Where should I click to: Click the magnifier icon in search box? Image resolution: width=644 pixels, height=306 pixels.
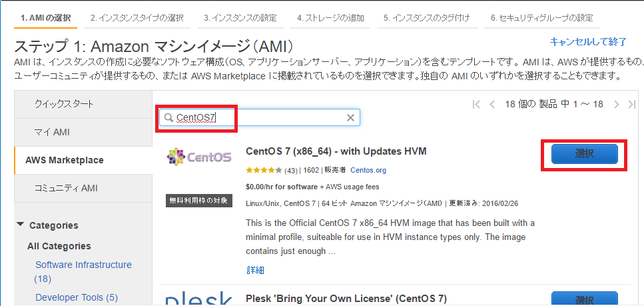168,117
